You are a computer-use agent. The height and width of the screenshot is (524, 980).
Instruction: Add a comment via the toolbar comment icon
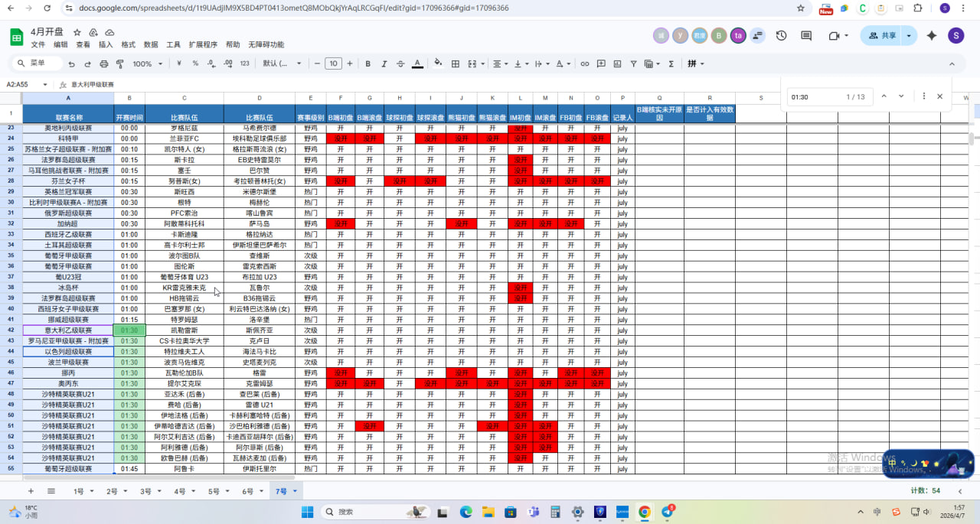click(602, 63)
